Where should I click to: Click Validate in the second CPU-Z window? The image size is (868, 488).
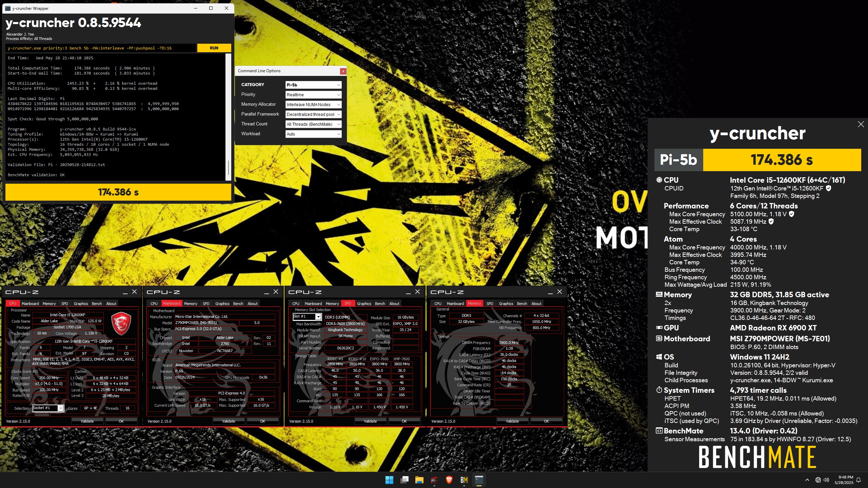[x=229, y=421]
